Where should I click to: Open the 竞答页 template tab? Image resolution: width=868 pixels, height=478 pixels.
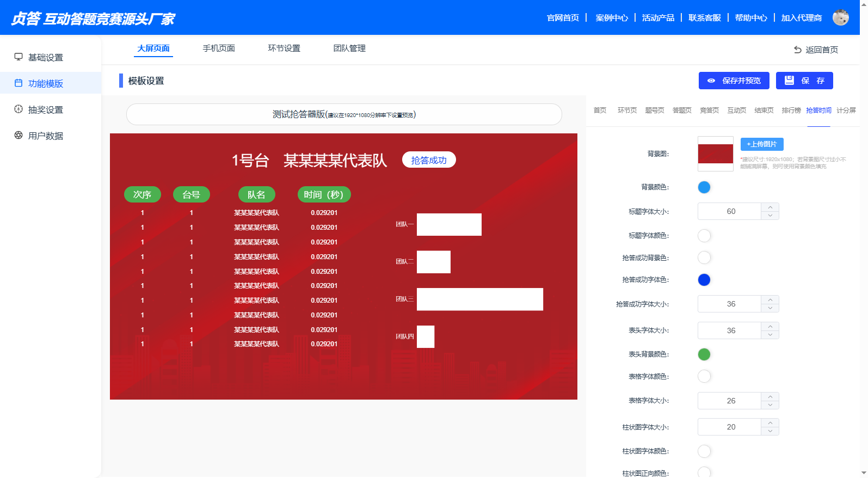click(709, 110)
